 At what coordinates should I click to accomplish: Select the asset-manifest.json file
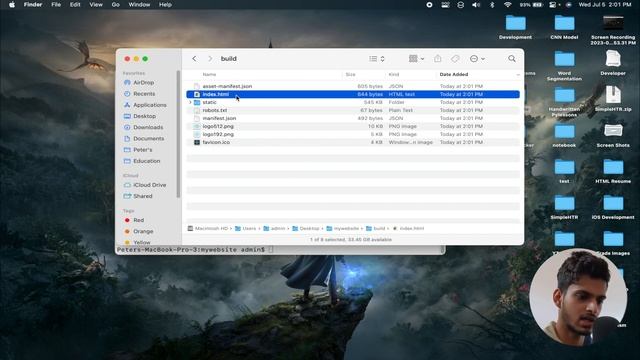tap(353, 86)
